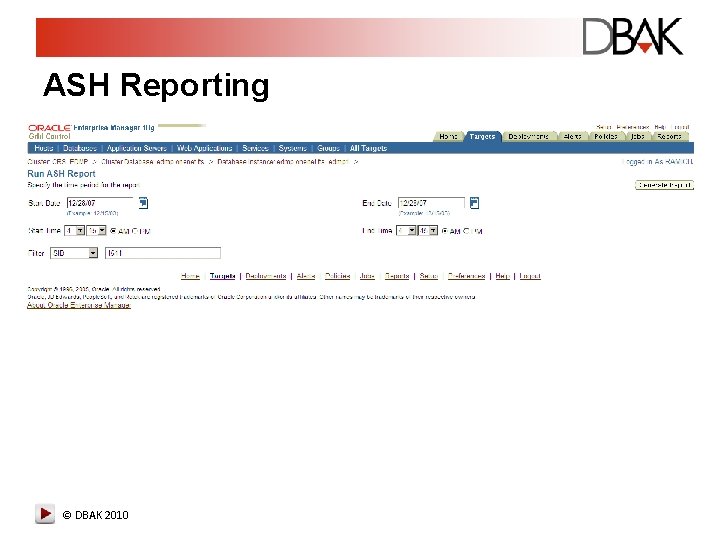Switch to the Reports tab
The height and width of the screenshot is (540, 720).
point(669,136)
